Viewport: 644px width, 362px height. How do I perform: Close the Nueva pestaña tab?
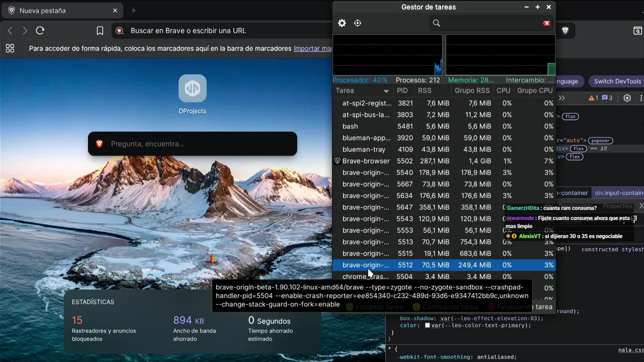[x=115, y=11]
